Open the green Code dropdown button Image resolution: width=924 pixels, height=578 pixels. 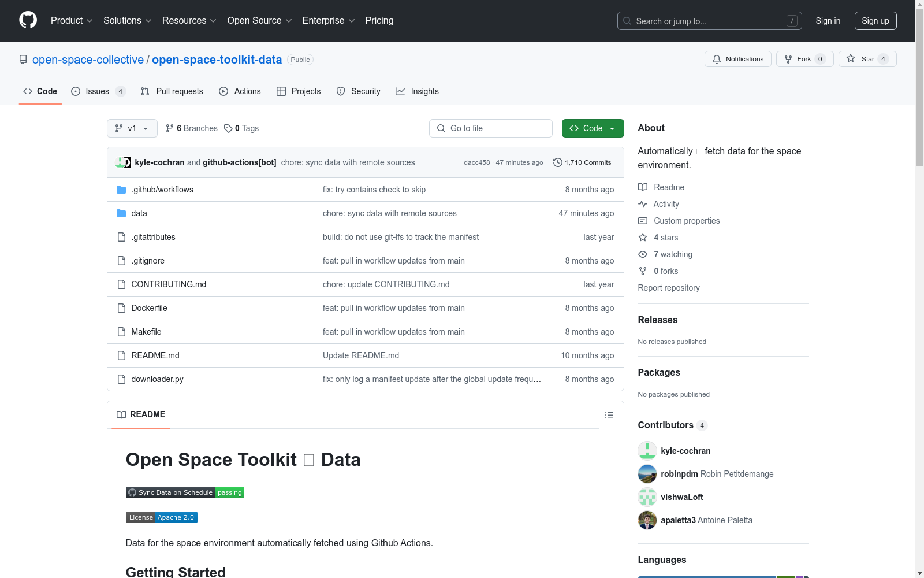point(593,128)
